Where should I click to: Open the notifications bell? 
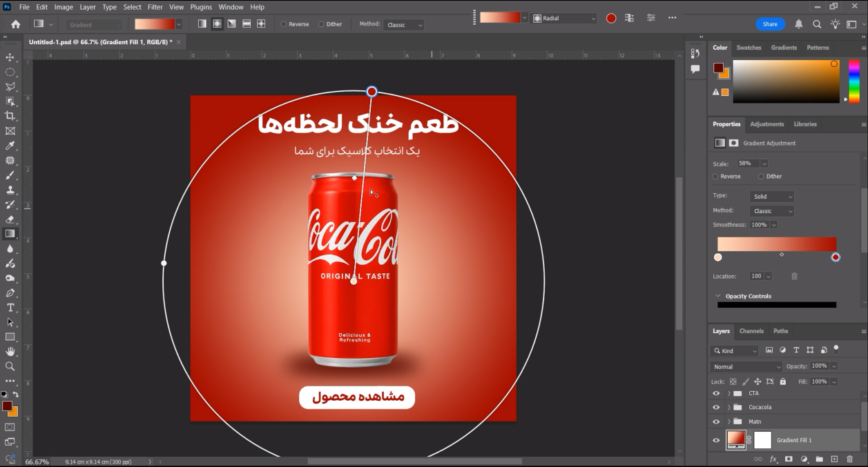pyautogui.click(x=799, y=24)
